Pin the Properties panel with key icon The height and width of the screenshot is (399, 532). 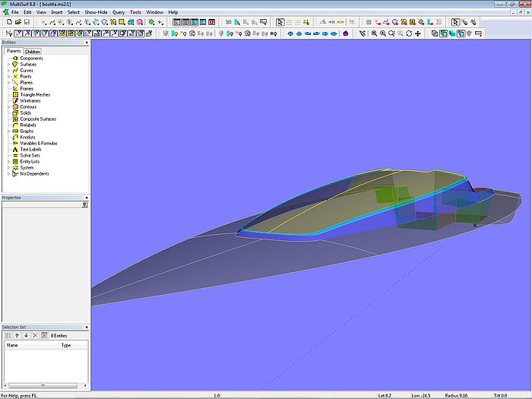pyautogui.click(x=84, y=204)
